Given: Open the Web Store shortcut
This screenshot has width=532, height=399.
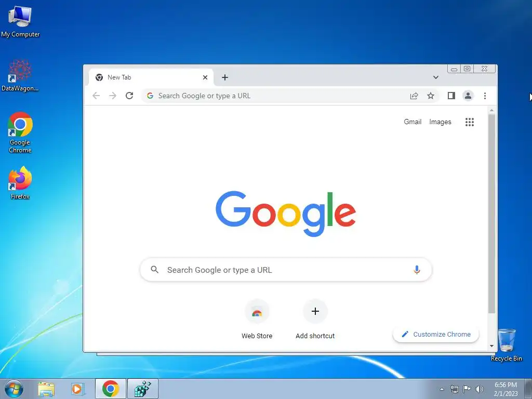Looking at the screenshot, I should (257, 320).
